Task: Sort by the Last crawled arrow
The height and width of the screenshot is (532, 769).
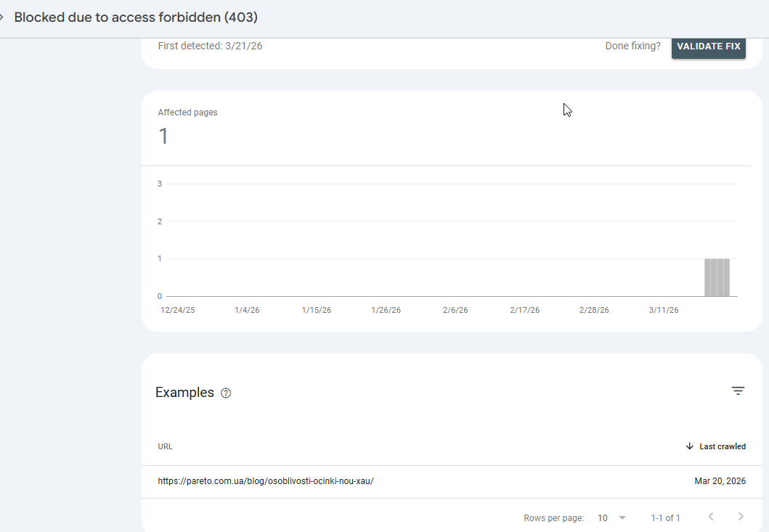Action: [x=690, y=446]
